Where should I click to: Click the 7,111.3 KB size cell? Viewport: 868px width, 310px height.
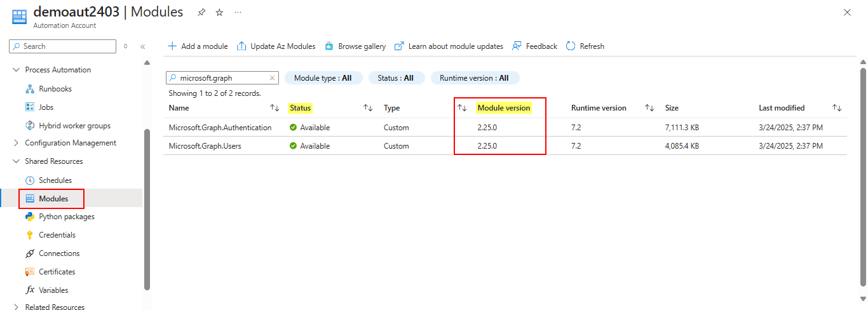pyautogui.click(x=682, y=128)
